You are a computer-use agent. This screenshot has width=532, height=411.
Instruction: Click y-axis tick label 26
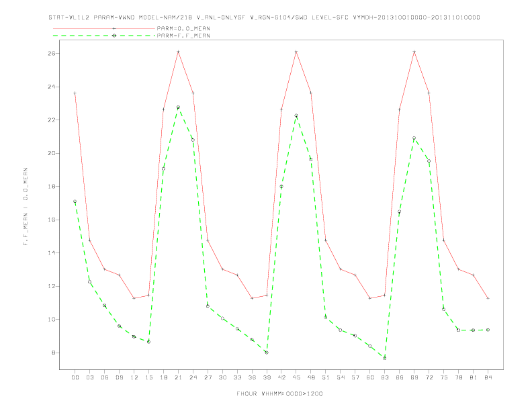pyautogui.click(x=52, y=54)
